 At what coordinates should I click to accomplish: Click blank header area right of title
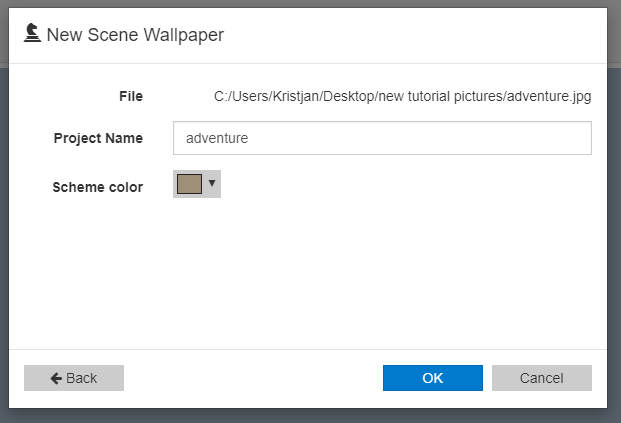pos(420,35)
